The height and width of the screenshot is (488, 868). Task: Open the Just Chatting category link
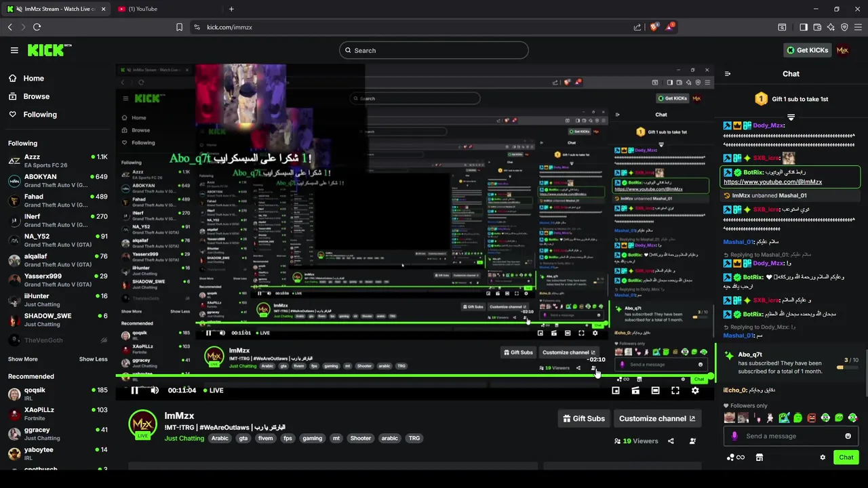tap(184, 439)
